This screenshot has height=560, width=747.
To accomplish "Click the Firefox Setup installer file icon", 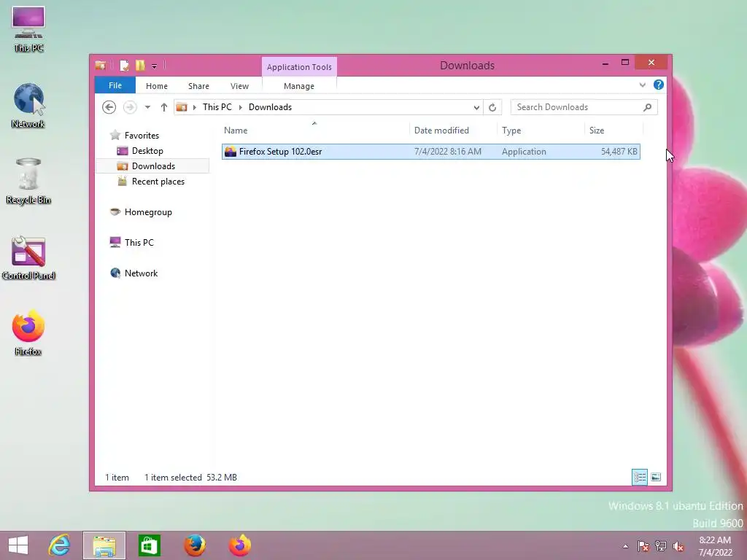I will coord(231,152).
